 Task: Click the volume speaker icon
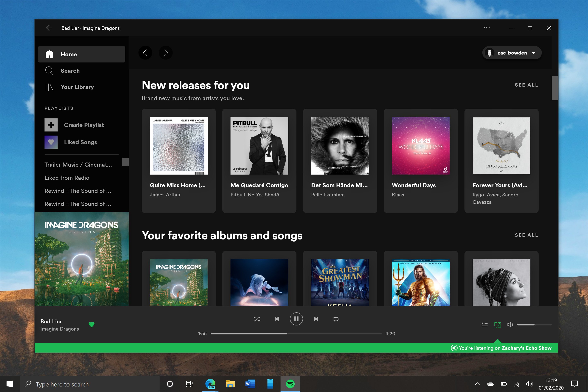[x=510, y=324]
